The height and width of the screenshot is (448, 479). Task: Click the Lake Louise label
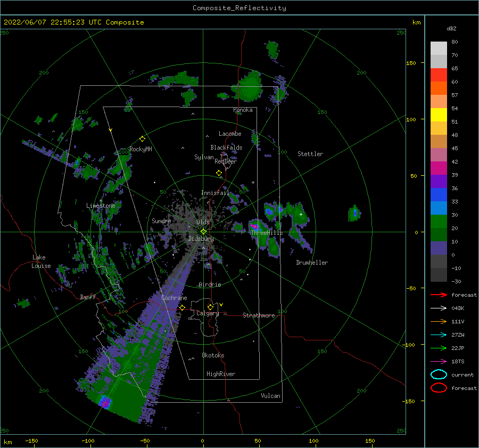coord(41,262)
